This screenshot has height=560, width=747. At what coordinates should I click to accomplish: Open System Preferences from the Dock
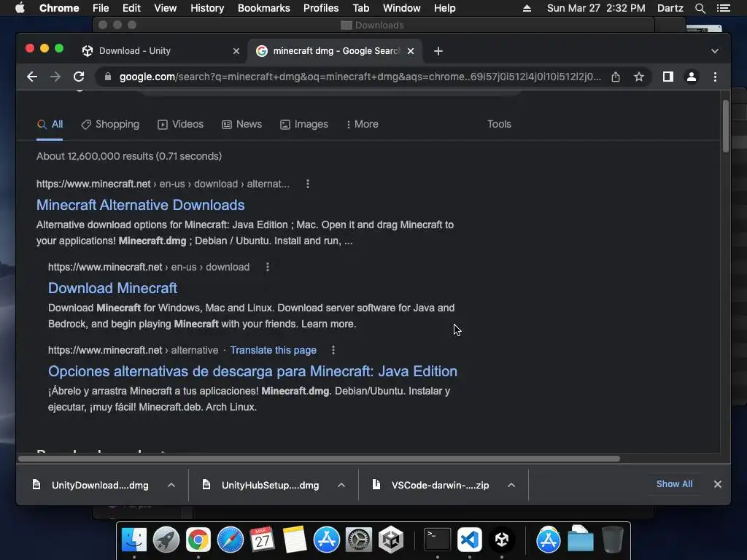coord(358,540)
